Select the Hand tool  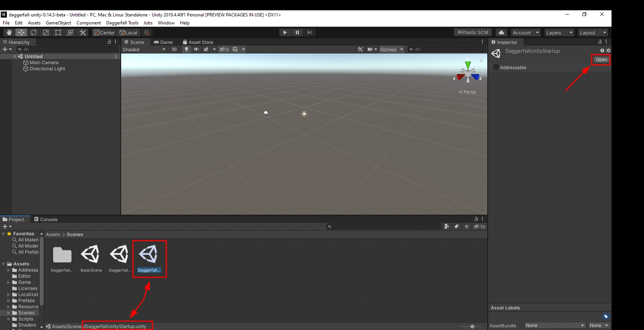9,32
